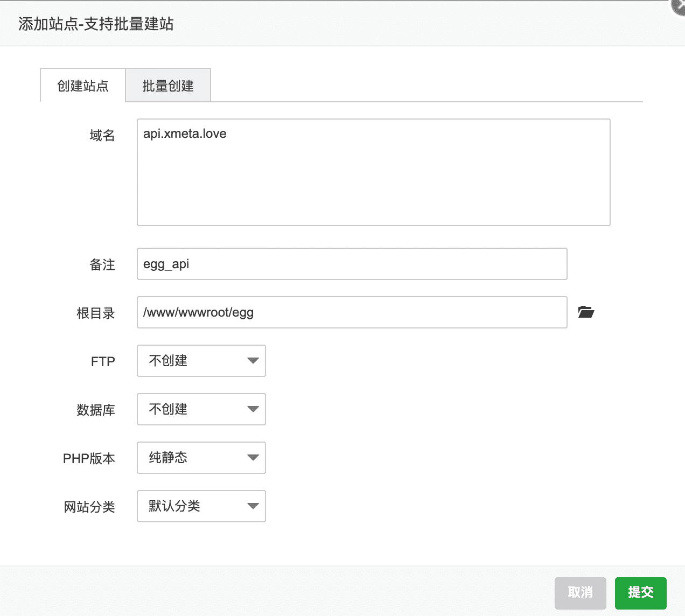Click the 域名 field label
The width and height of the screenshot is (685, 616).
pyautogui.click(x=102, y=135)
